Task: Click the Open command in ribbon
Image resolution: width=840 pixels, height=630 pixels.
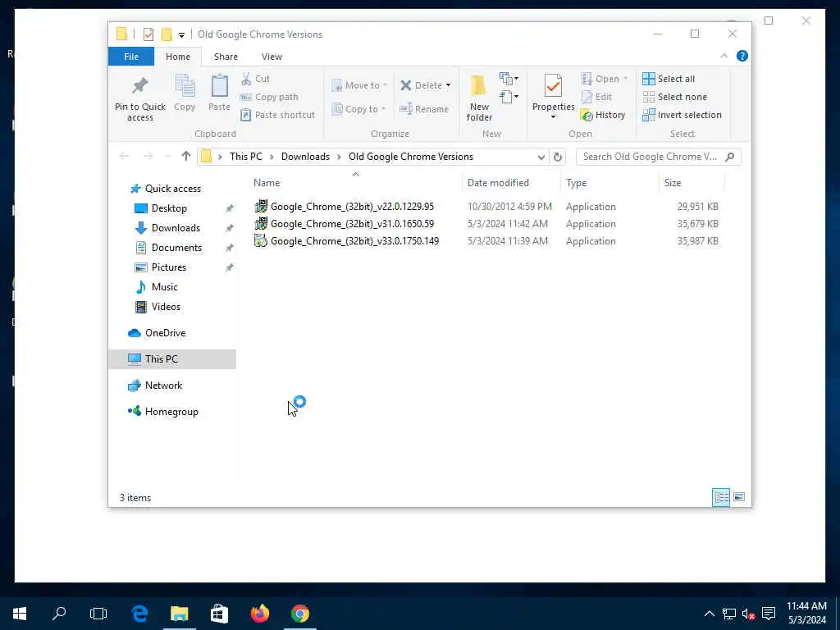Action: [605, 79]
